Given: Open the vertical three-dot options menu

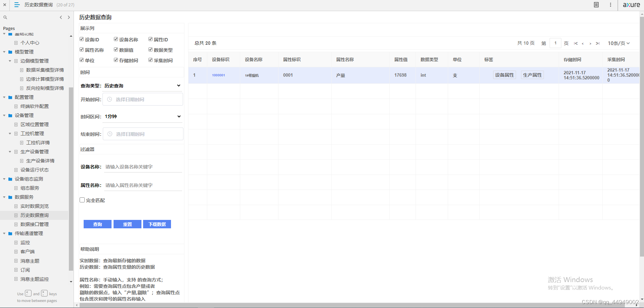Looking at the screenshot, I should [x=610, y=5].
